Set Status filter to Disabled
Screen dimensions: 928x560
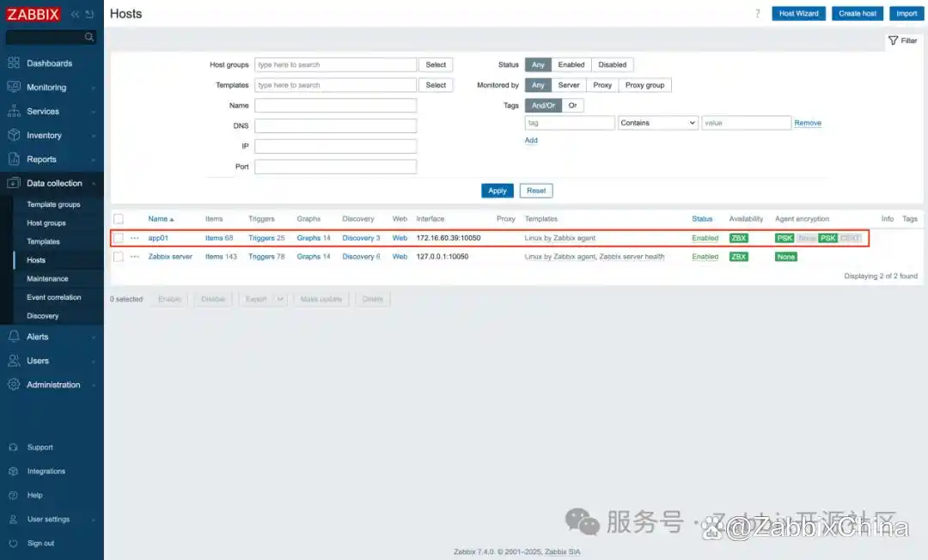612,65
